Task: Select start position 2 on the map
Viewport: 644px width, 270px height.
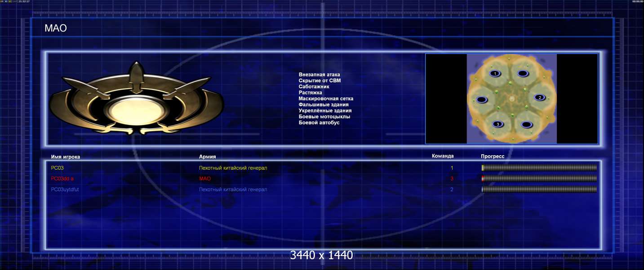Action: pos(540,97)
